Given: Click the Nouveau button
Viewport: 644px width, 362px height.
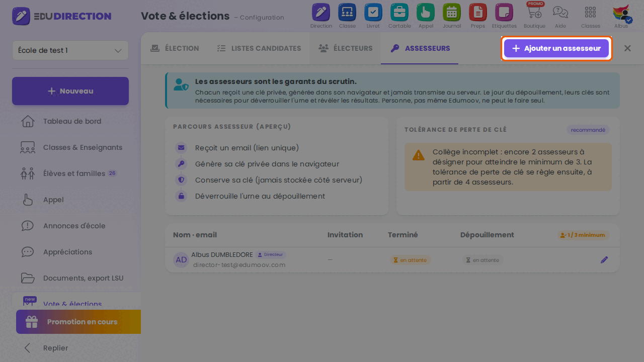Looking at the screenshot, I should pos(70,91).
